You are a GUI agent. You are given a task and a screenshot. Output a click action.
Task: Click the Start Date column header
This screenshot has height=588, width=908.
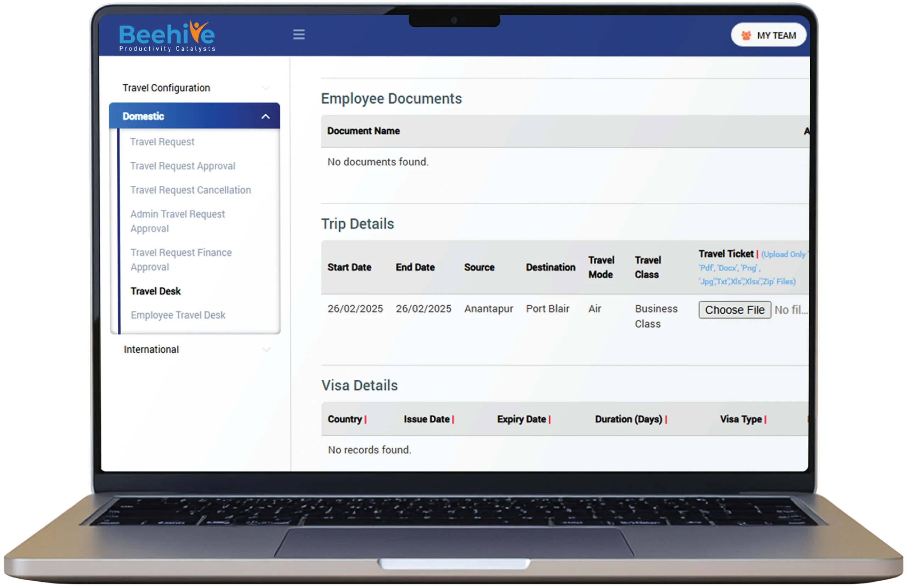click(349, 267)
